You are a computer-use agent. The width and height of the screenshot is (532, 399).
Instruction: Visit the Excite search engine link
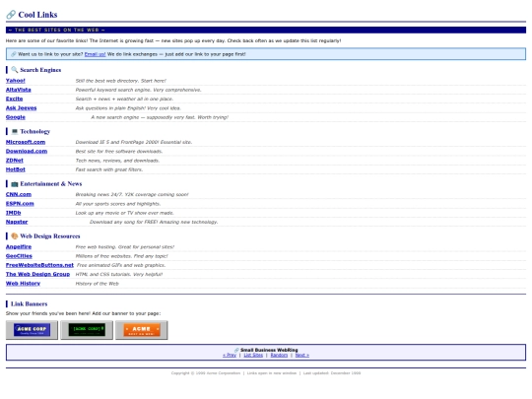[x=14, y=100]
